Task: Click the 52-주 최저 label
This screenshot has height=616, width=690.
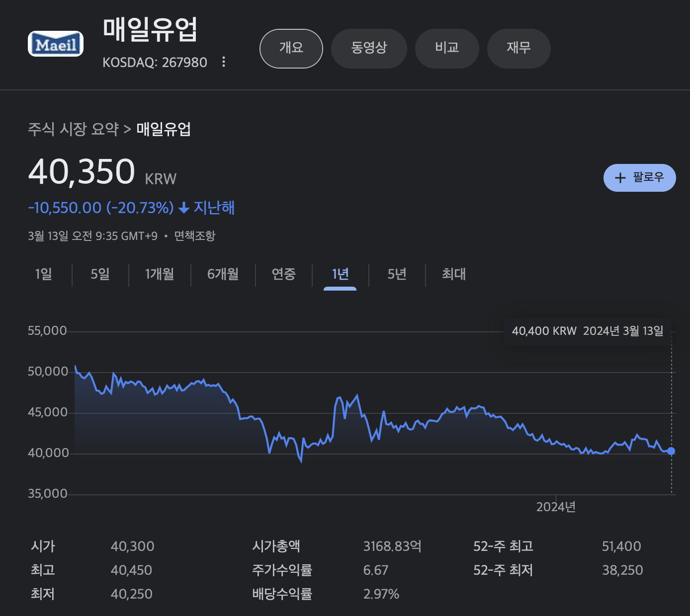Action: pos(503,570)
